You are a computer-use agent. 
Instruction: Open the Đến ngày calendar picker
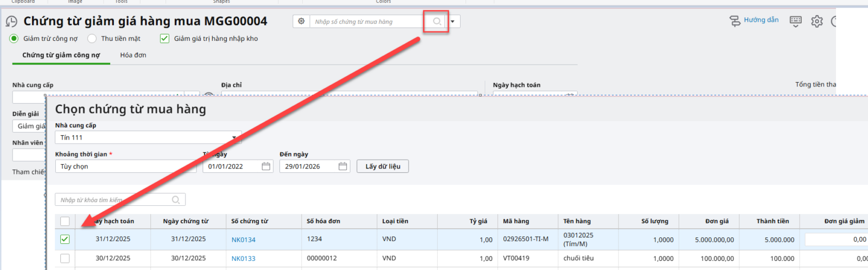click(x=343, y=166)
